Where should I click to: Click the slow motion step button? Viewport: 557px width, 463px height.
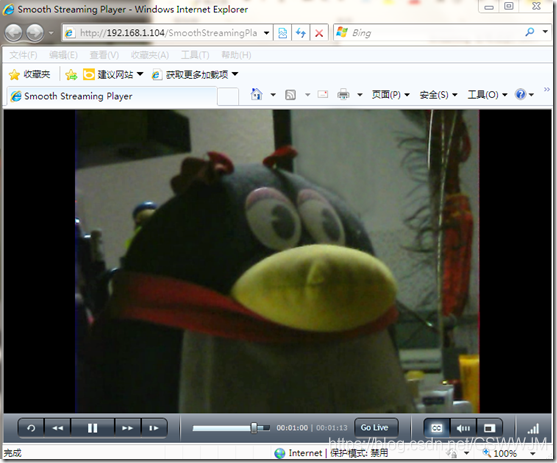[x=154, y=428]
